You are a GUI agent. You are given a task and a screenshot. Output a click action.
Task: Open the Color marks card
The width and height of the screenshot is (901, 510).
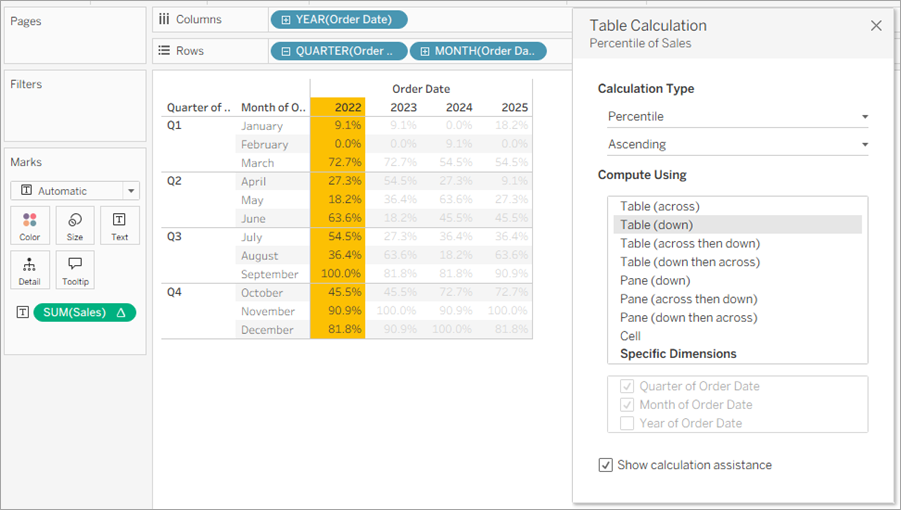click(30, 226)
